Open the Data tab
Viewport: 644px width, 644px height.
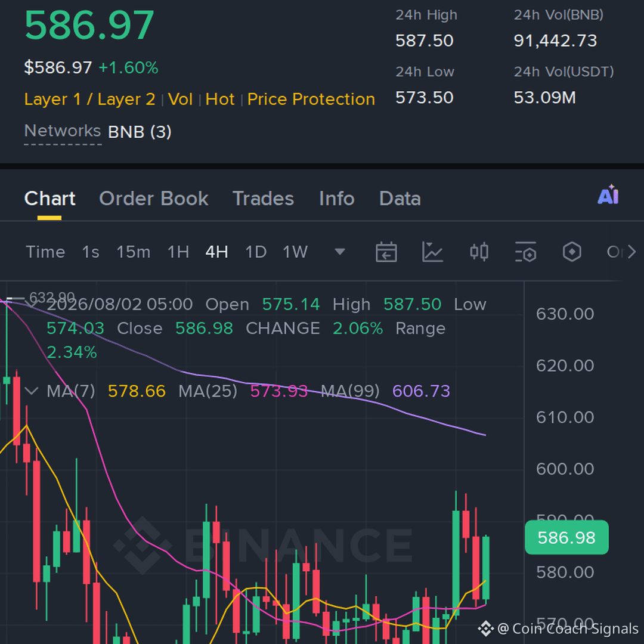click(400, 199)
